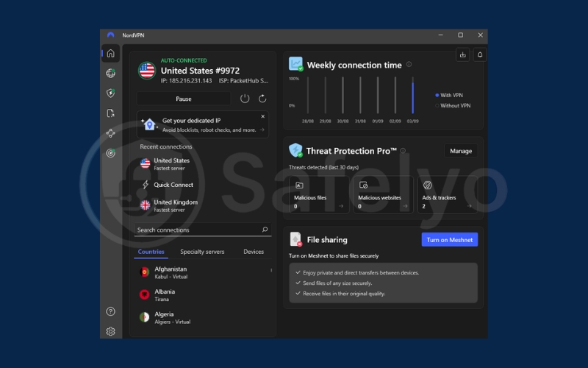Click the Algeria flag icon
Image resolution: width=588 pixels, height=368 pixels.
144,317
